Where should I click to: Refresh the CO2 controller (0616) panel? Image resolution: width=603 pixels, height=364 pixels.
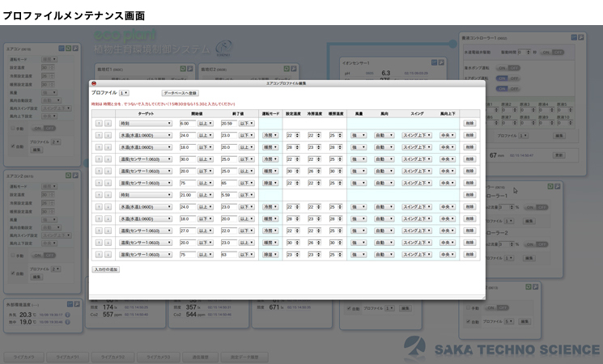tap(550, 186)
